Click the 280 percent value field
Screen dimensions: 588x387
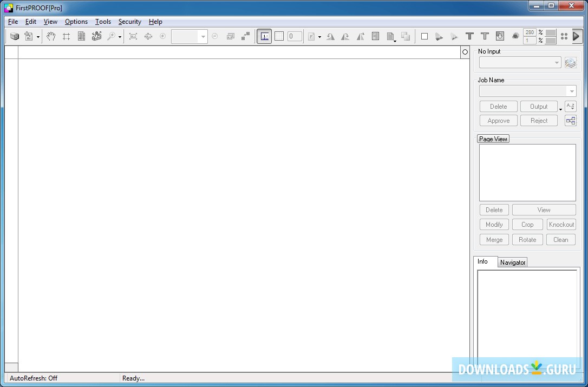tap(530, 32)
